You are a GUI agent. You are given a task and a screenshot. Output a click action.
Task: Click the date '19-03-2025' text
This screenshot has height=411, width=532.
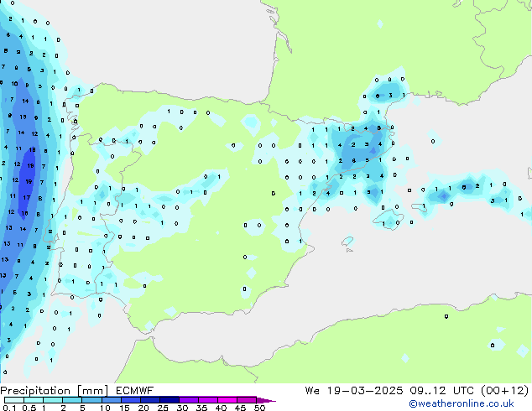pos(365,391)
